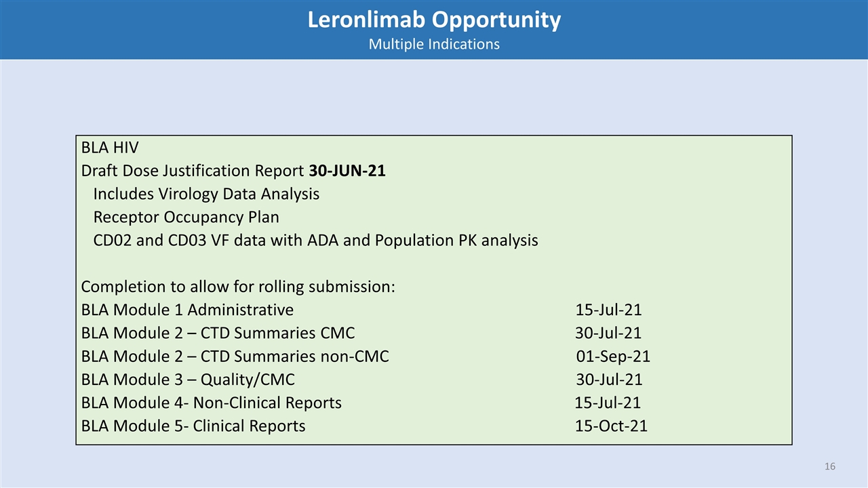Click "BLA Module 2 – CTD Summaries non-CMC" row
Image resolution: width=868 pixels, height=488 pixels.
(235, 356)
